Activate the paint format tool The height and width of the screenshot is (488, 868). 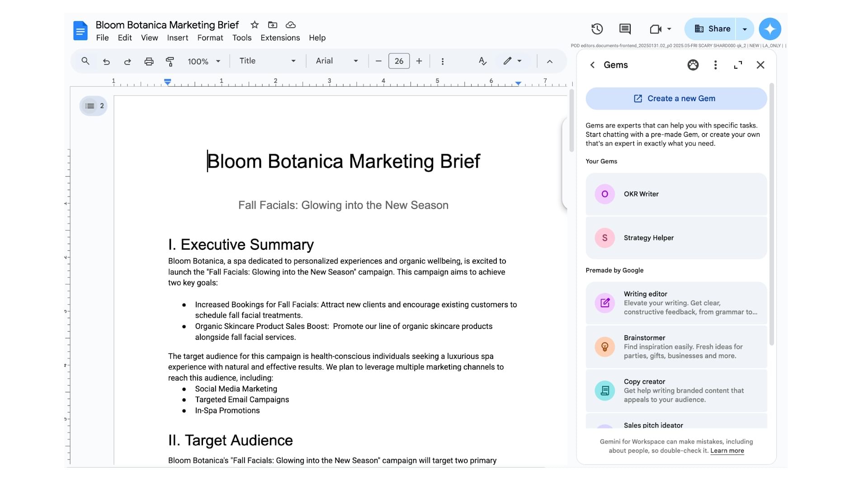[x=170, y=61]
